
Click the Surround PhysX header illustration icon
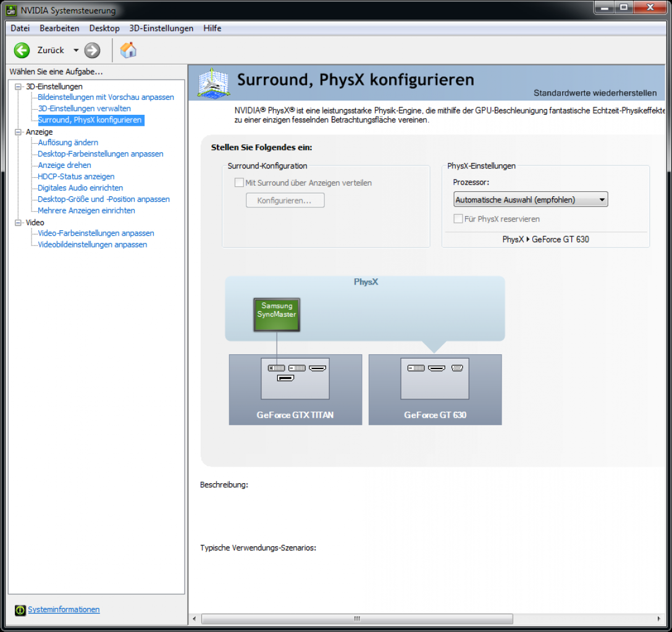pos(214,83)
